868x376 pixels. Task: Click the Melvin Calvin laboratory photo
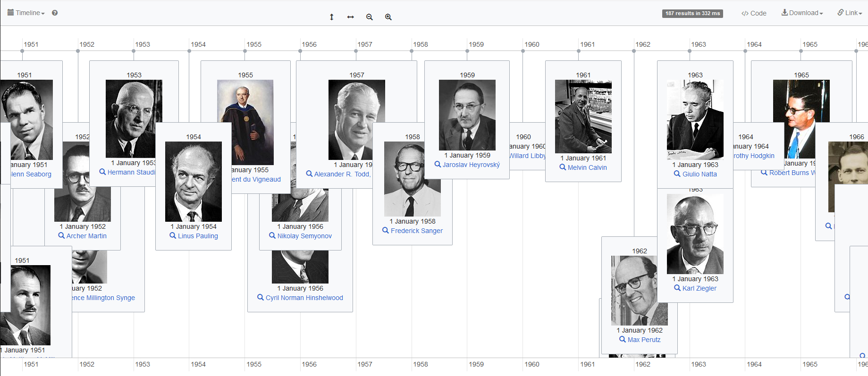click(583, 117)
